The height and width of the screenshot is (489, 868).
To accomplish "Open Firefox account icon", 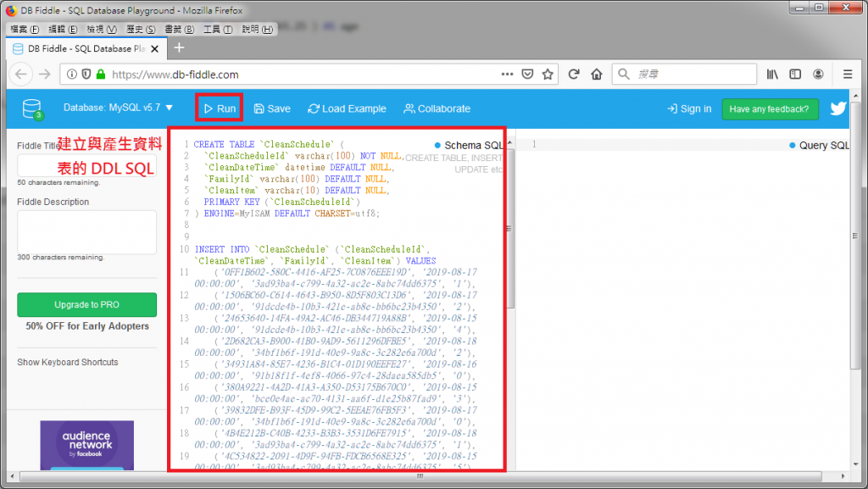I will (x=818, y=74).
